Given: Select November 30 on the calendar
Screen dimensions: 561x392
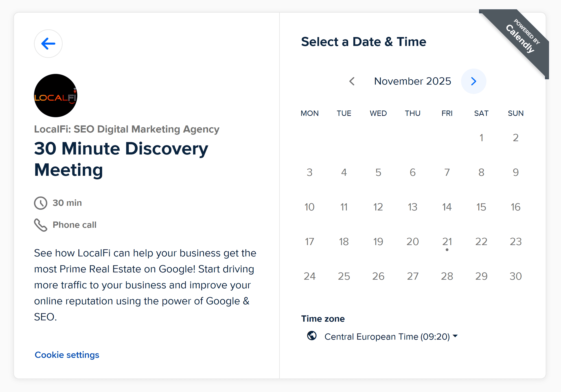Looking at the screenshot, I should point(515,276).
